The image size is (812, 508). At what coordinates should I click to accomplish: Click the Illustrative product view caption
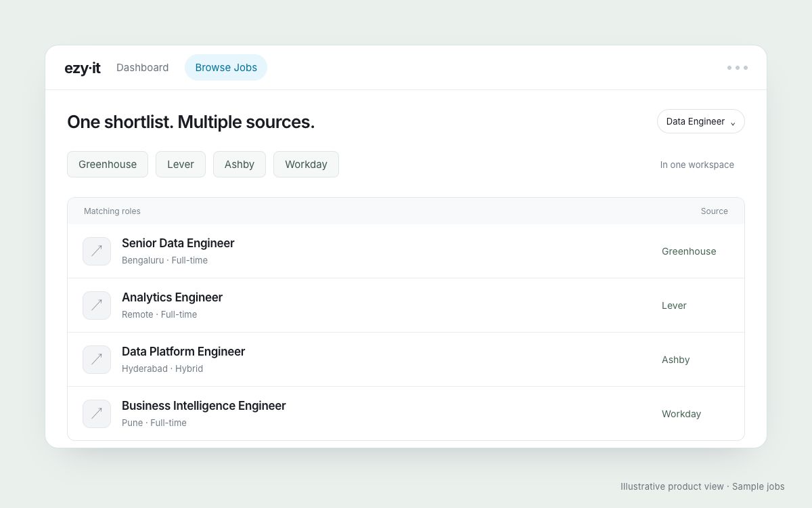click(x=702, y=486)
